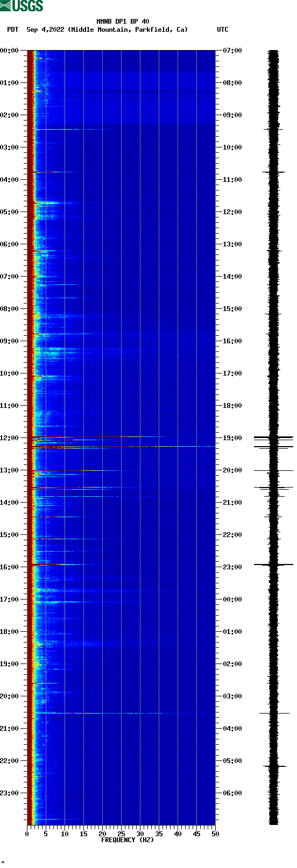The height and width of the screenshot is (868, 297).
Task: Click the 23:00 PDT time label
Action: click(9, 793)
